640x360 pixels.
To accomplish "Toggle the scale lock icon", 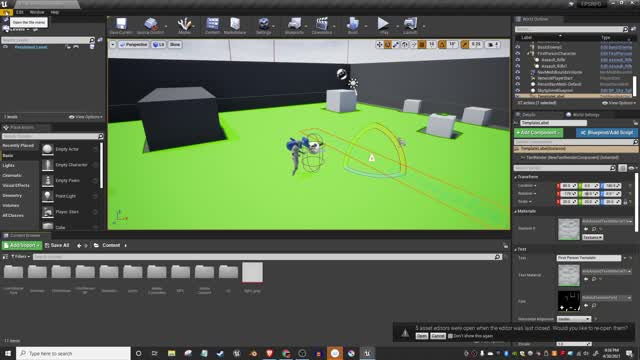I will point(625,202).
